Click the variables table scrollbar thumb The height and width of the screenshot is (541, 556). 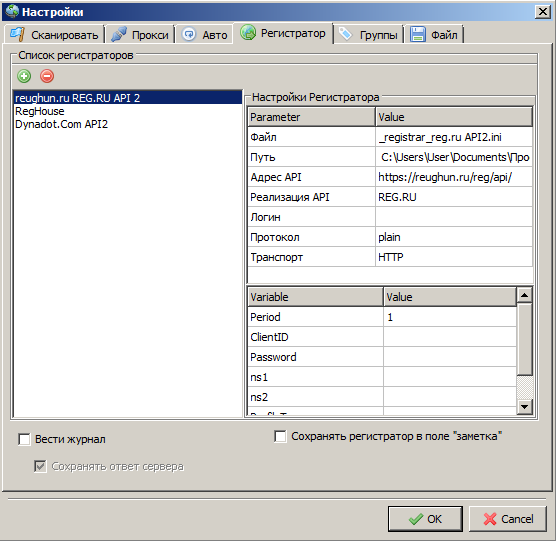[x=524, y=339]
